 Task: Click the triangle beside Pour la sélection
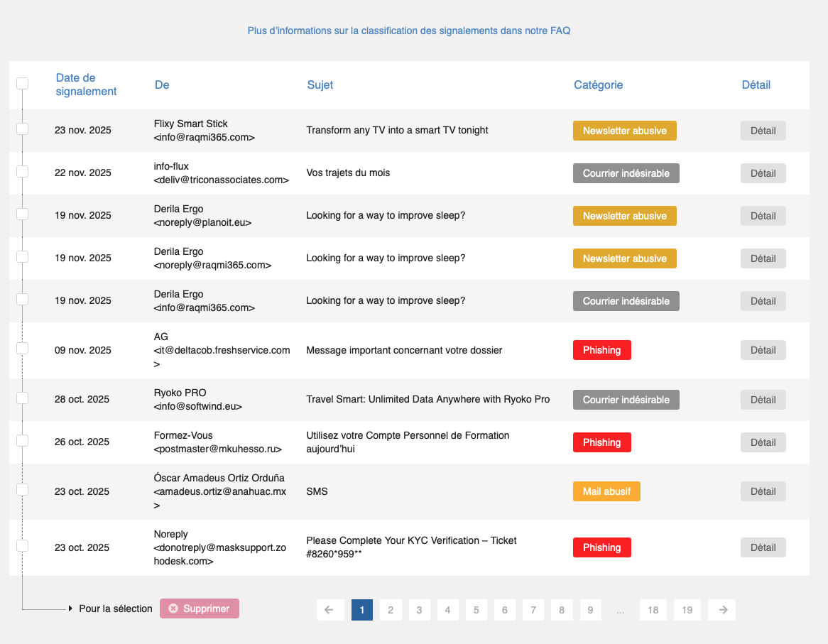tap(70, 608)
